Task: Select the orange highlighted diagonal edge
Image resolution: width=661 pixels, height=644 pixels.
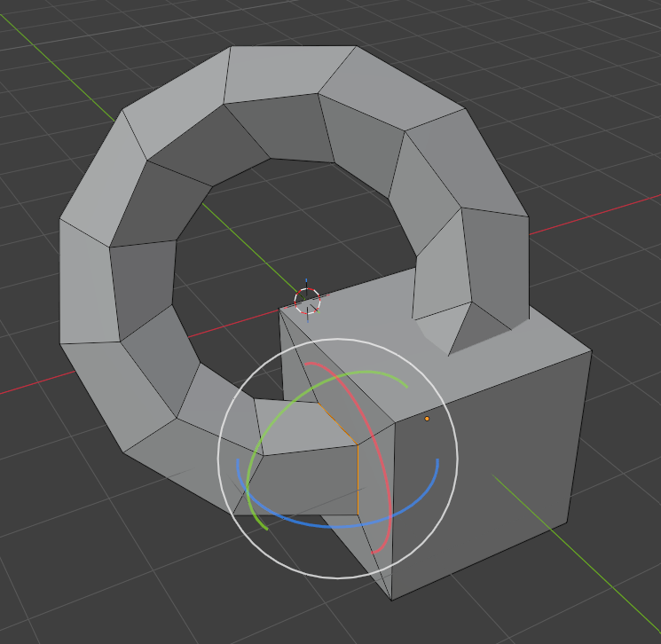Action: click(338, 424)
